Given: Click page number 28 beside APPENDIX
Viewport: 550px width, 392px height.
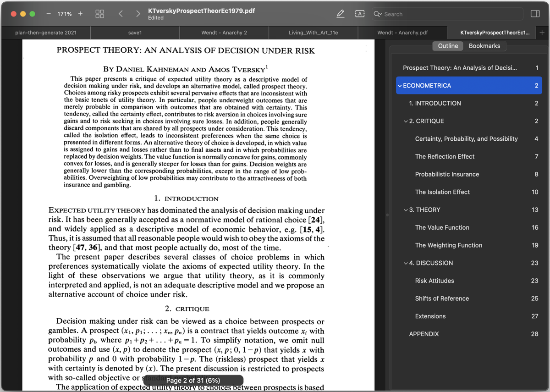Looking at the screenshot, I should pos(534,334).
